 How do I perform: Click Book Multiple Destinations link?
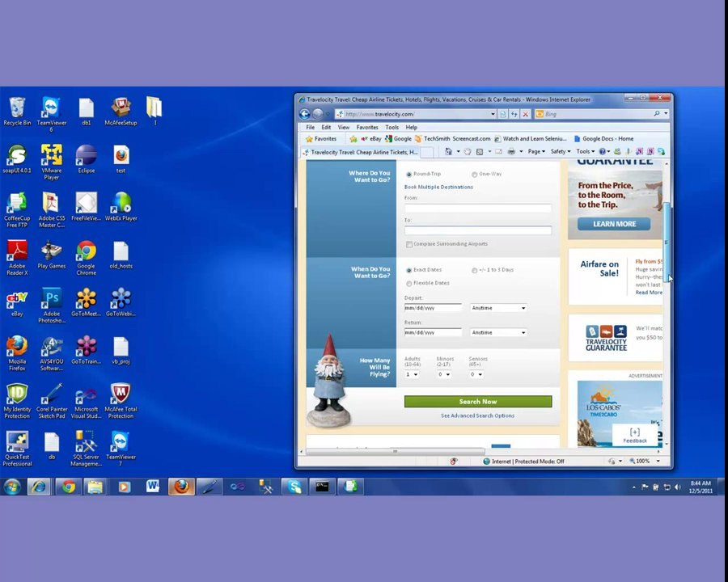438,187
